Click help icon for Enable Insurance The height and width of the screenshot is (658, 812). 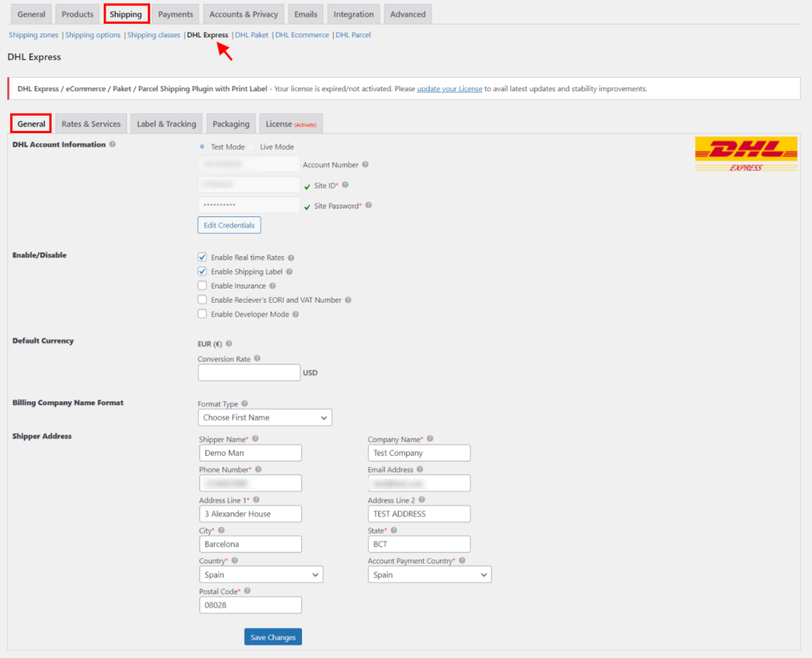pyautogui.click(x=273, y=285)
